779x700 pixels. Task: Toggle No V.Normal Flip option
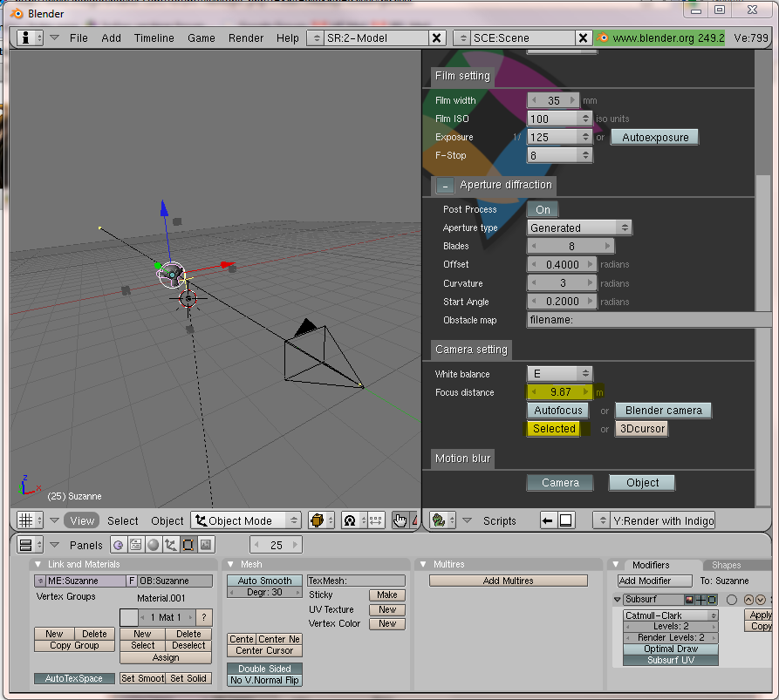point(264,680)
